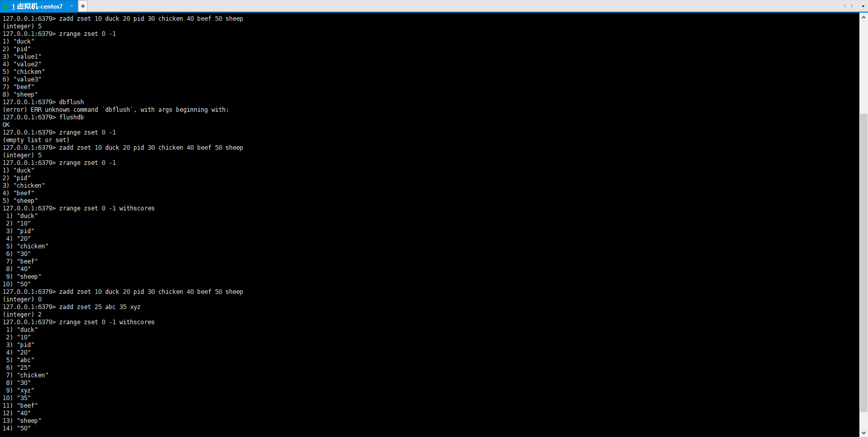Click the scrollbar down arrow
Image resolution: width=868 pixels, height=437 pixels.
(x=863, y=433)
